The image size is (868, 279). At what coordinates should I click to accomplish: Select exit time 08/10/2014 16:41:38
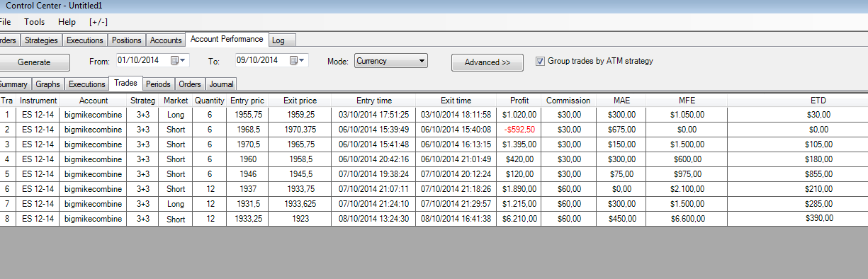click(x=455, y=220)
